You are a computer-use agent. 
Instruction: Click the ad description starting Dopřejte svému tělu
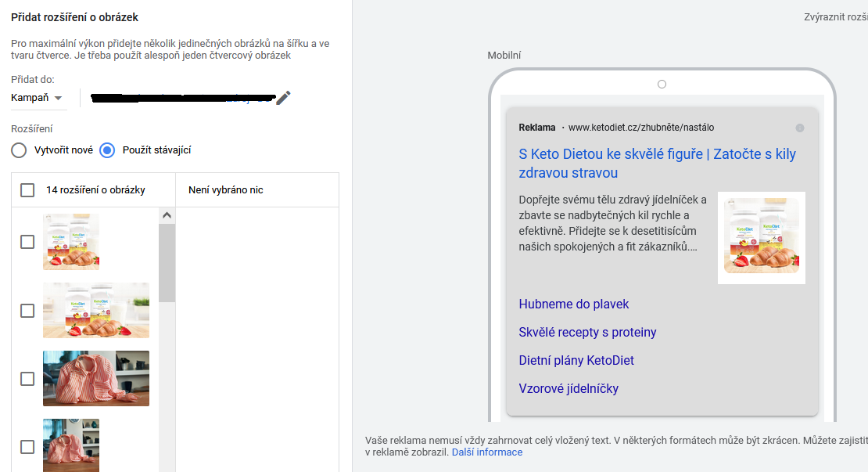pos(613,223)
